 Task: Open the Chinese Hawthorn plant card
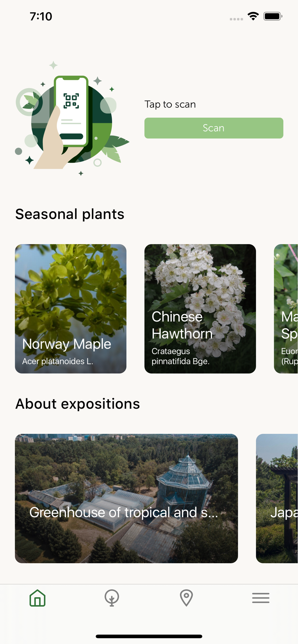(x=200, y=308)
